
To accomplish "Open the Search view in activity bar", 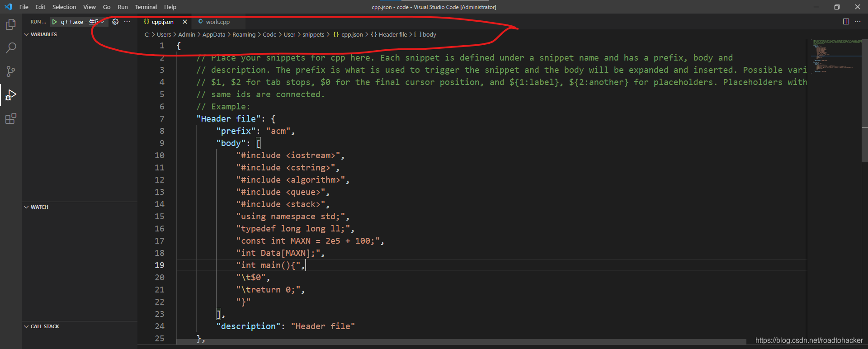I will tap(11, 48).
